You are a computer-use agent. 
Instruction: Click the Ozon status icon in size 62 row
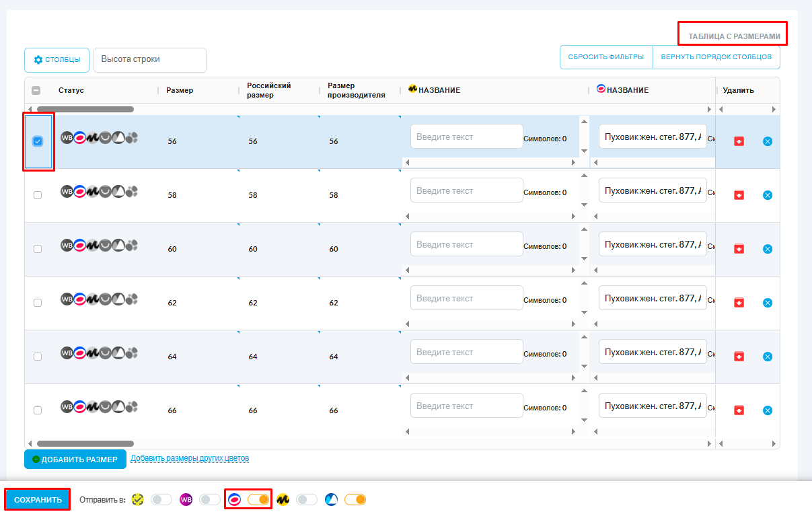(x=79, y=299)
